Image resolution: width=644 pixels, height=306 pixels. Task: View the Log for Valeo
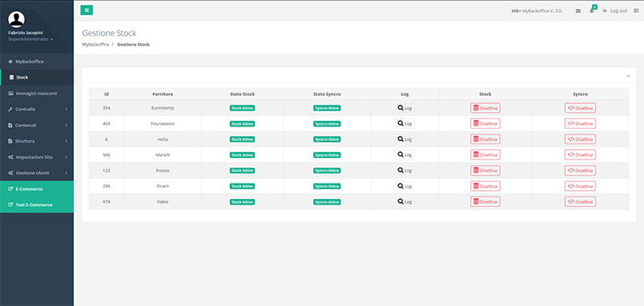405,201
